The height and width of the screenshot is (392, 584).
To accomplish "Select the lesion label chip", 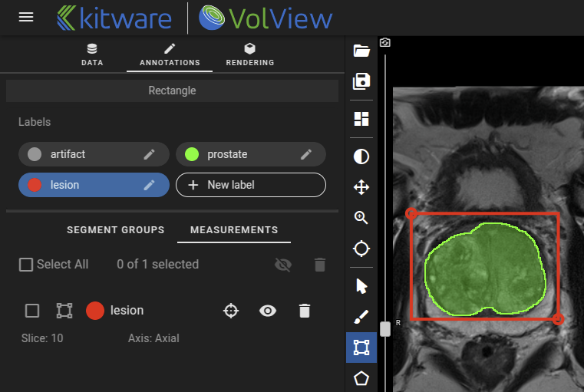I will pos(94,185).
